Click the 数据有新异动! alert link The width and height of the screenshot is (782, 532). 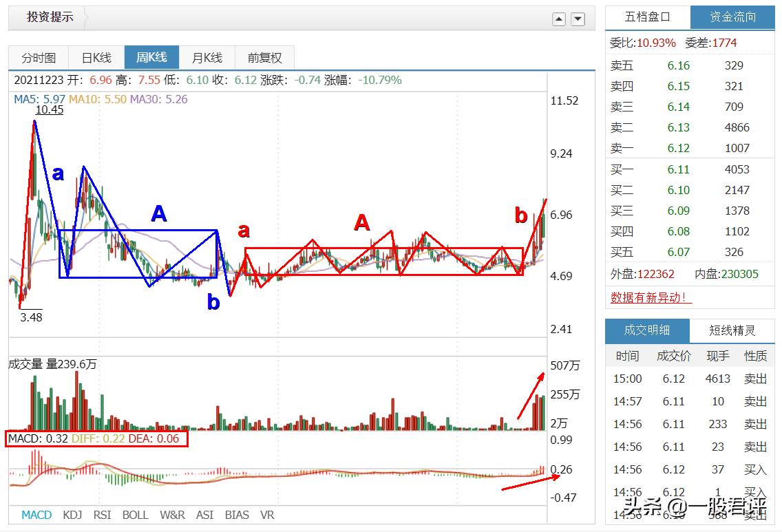(x=651, y=297)
